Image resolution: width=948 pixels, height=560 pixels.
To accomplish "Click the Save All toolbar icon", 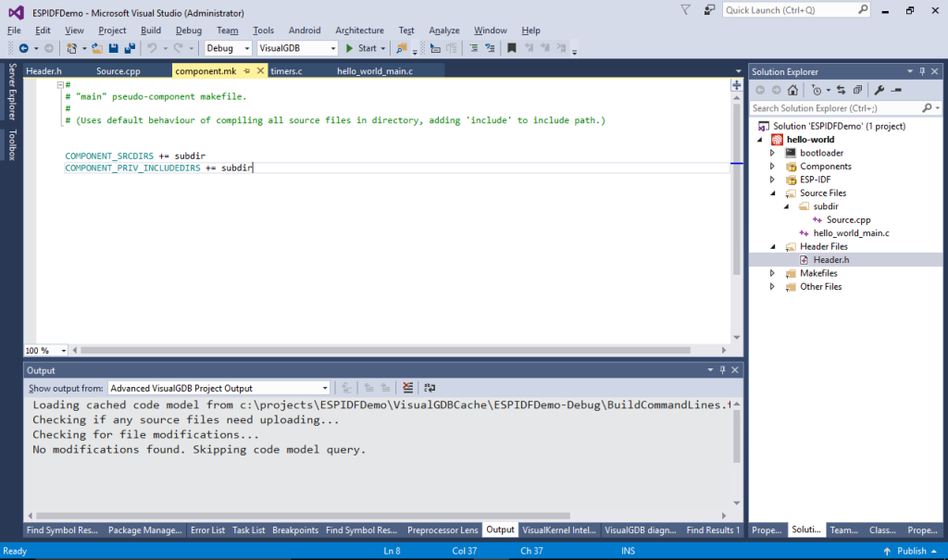I will [130, 48].
